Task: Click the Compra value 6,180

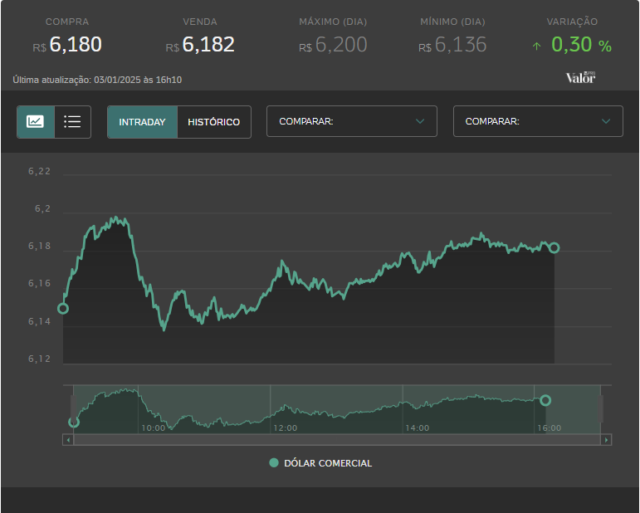Action: point(76,44)
